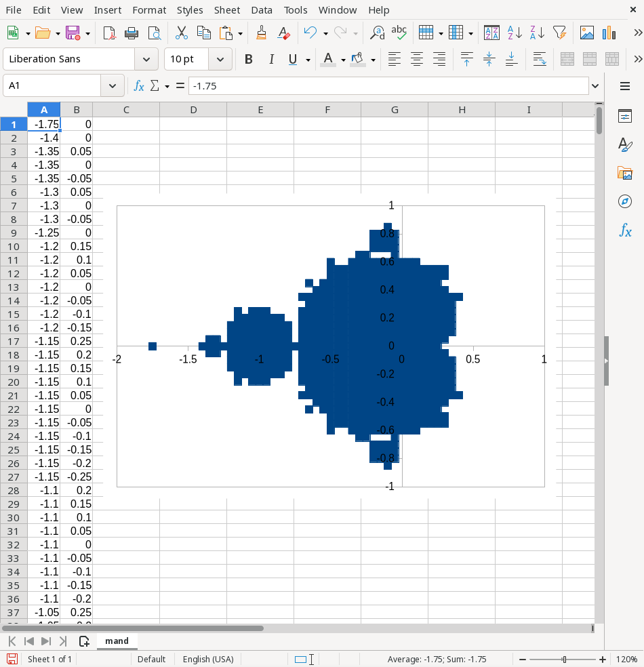Open sidebar Properties panel
Screen dimensions: 644x667
(x=625, y=116)
